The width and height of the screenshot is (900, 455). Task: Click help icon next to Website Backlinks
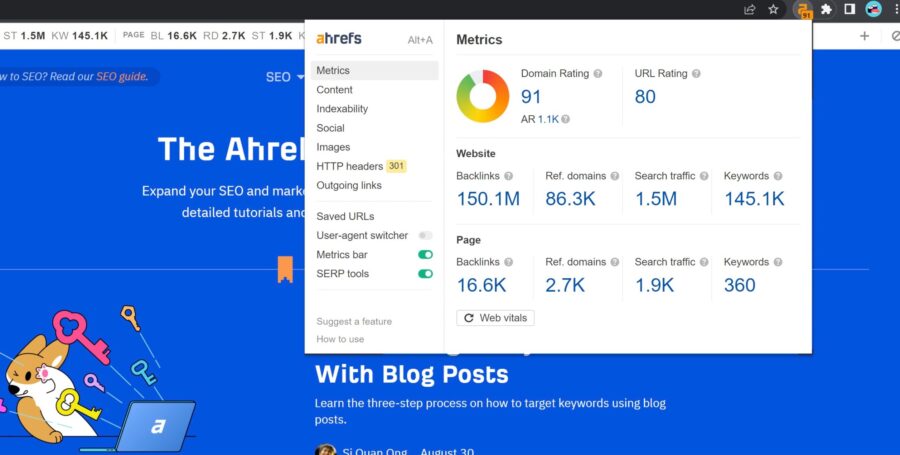click(x=508, y=176)
